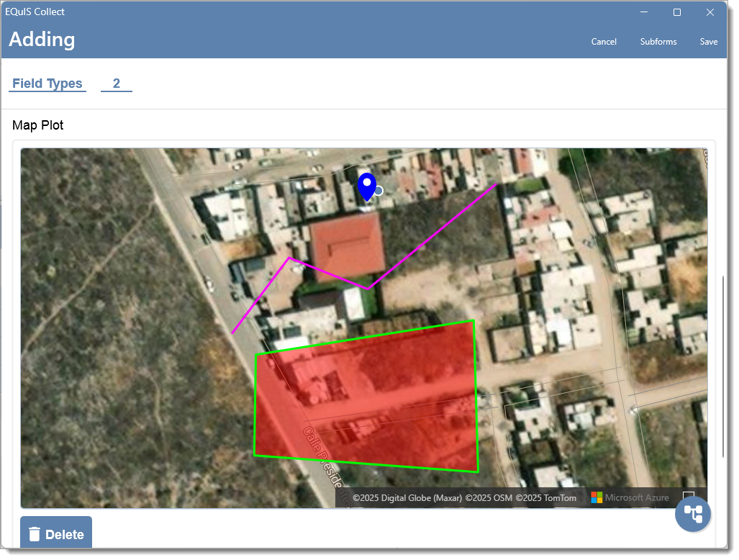
Task: Minimize the EQuIS Collect window
Action: point(644,12)
